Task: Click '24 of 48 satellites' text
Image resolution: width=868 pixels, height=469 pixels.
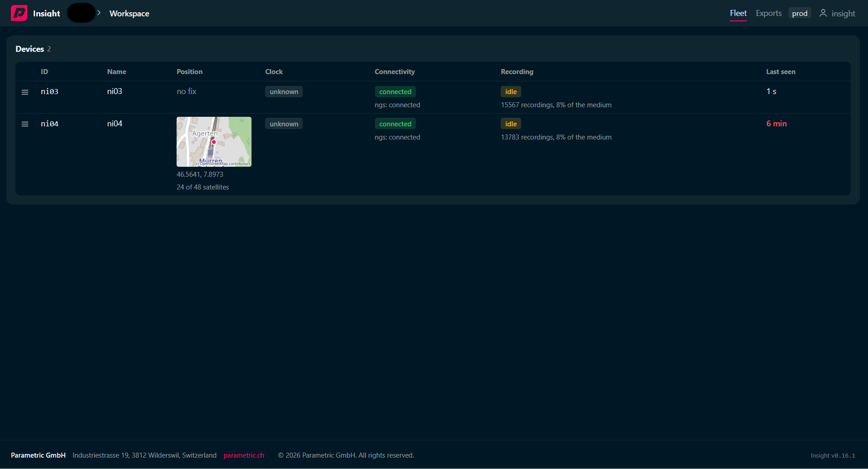Action: click(x=203, y=187)
